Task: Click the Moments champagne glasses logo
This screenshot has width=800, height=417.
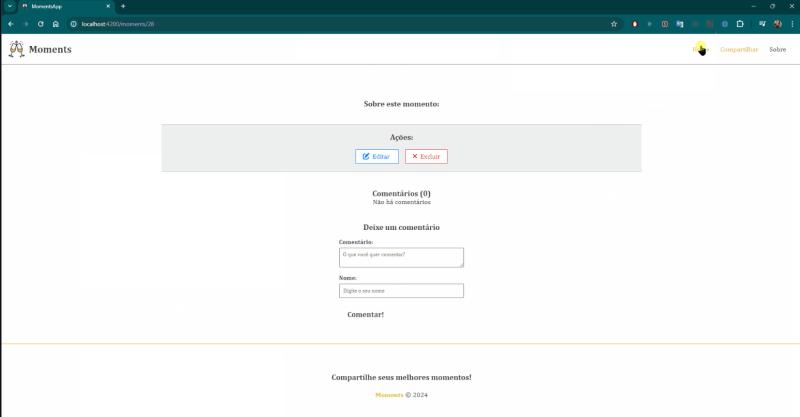Action: coord(16,49)
